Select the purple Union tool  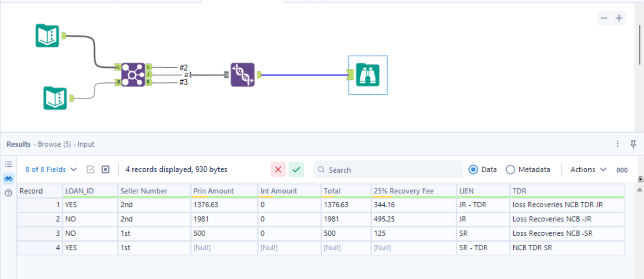coord(241,75)
